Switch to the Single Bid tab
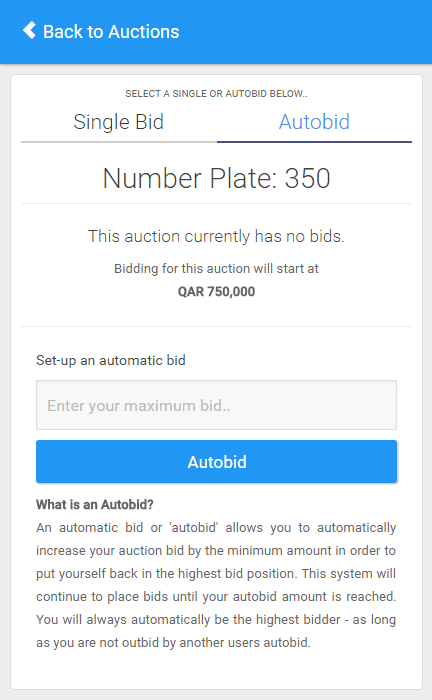The width and height of the screenshot is (432, 700). click(119, 122)
